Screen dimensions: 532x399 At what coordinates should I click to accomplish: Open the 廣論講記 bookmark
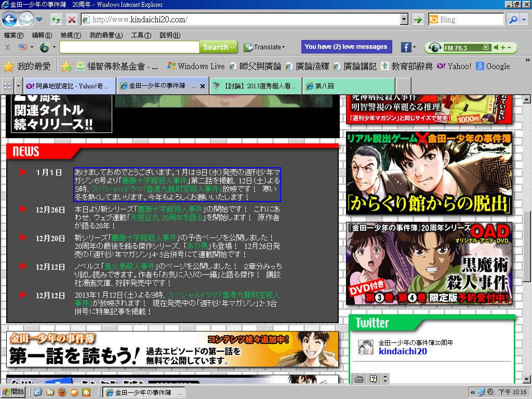click(x=355, y=66)
